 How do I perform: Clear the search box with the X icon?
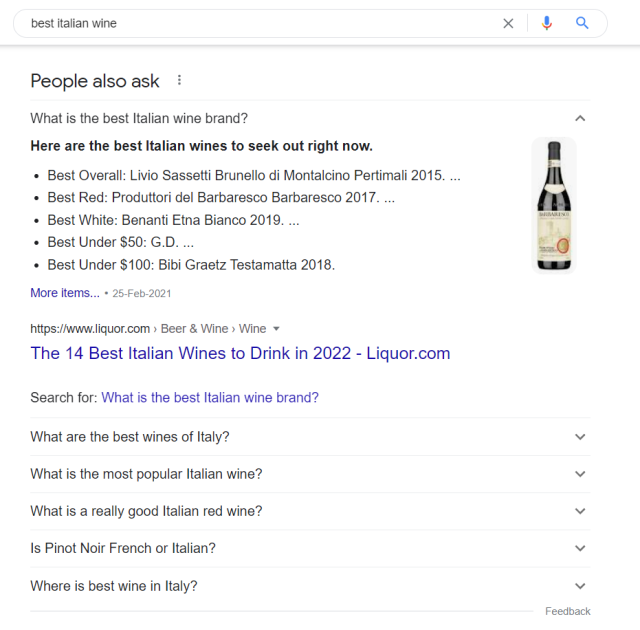(508, 23)
